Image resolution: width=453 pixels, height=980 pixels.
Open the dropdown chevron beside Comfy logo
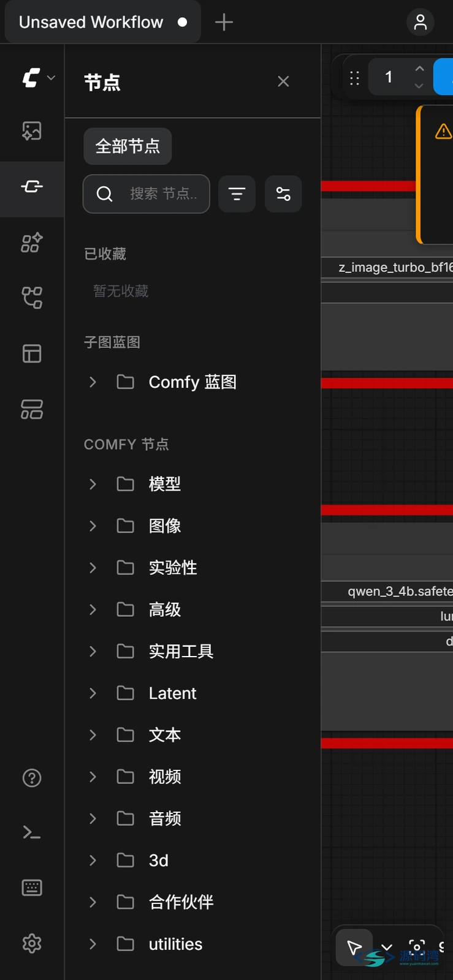51,78
